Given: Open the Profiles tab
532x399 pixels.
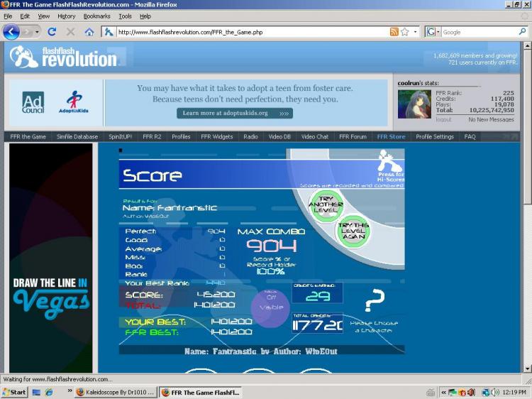Looking at the screenshot, I should [x=181, y=136].
